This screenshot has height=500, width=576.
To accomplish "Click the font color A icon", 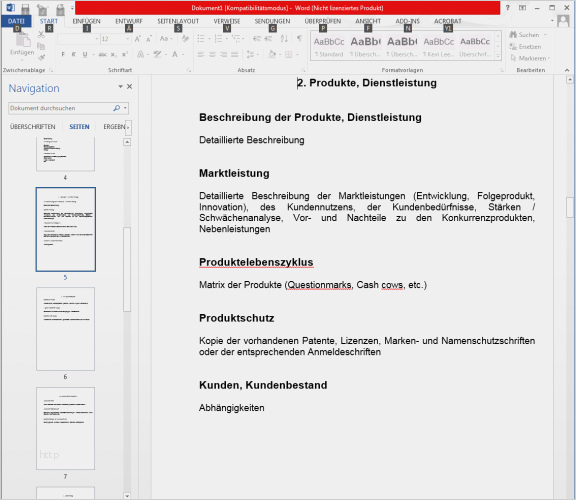I will (x=175, y=54).
